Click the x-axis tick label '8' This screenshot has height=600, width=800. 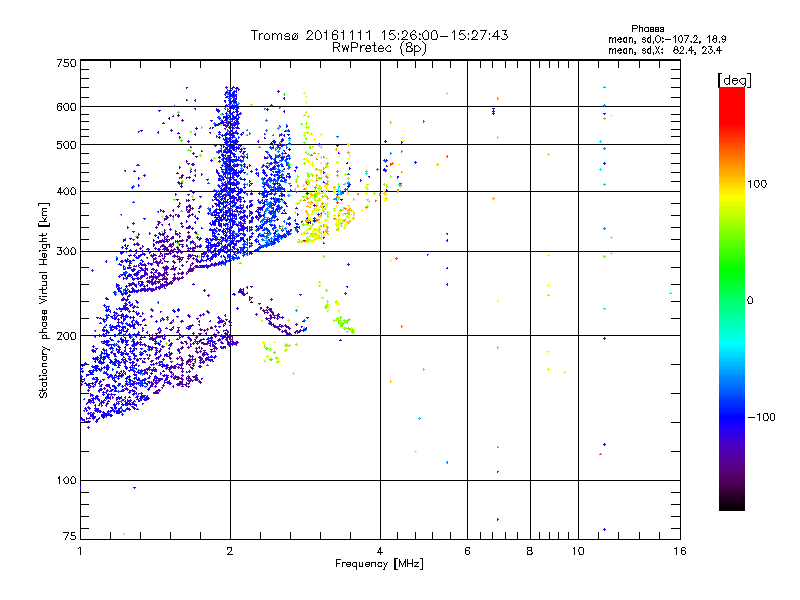coord(530,551)
